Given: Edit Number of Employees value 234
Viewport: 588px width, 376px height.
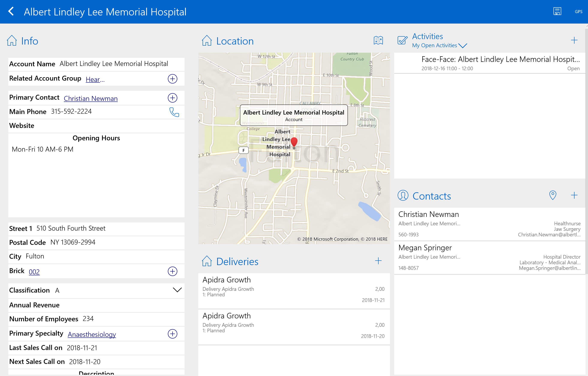Looking at the screenshot, I should [x=88, y=319].
